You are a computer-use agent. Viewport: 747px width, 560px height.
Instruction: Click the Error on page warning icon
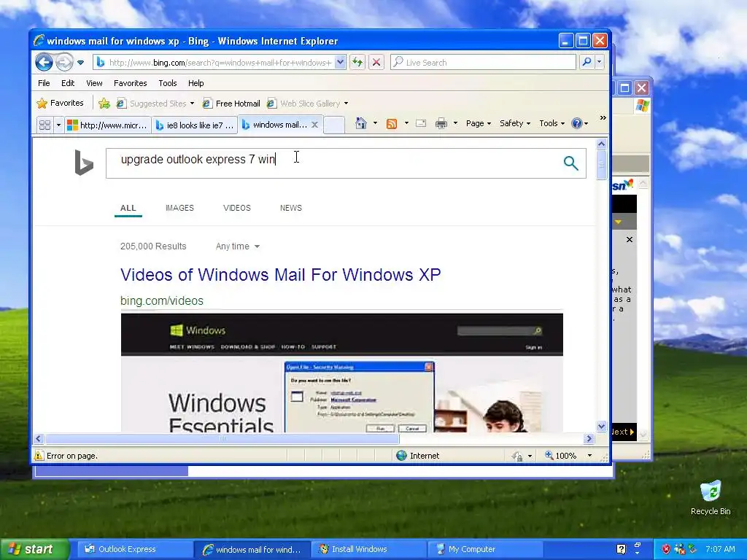coord(39,456)
